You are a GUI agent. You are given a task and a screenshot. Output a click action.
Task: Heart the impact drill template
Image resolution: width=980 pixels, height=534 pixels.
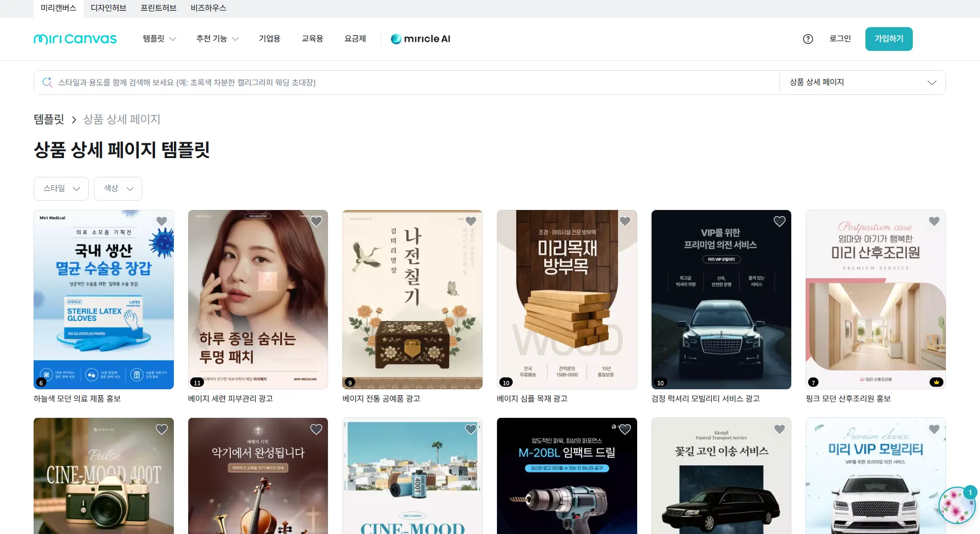(x=625, y=429)
